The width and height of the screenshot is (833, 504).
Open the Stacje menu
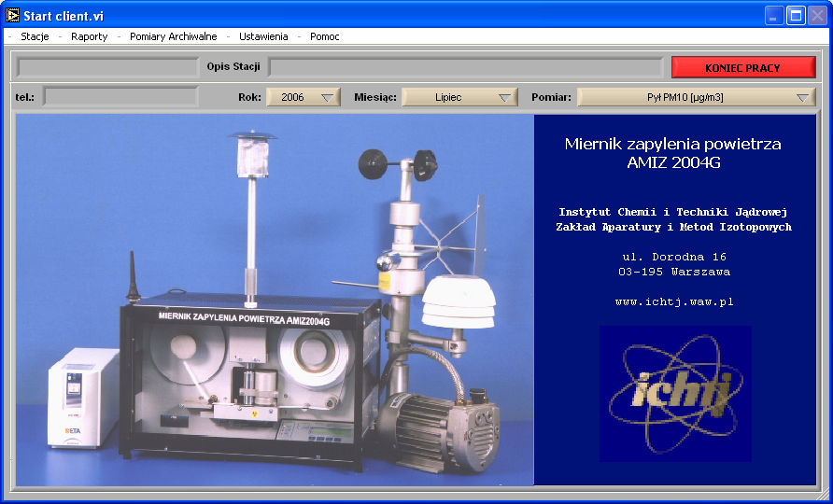(x=35, y=36)
